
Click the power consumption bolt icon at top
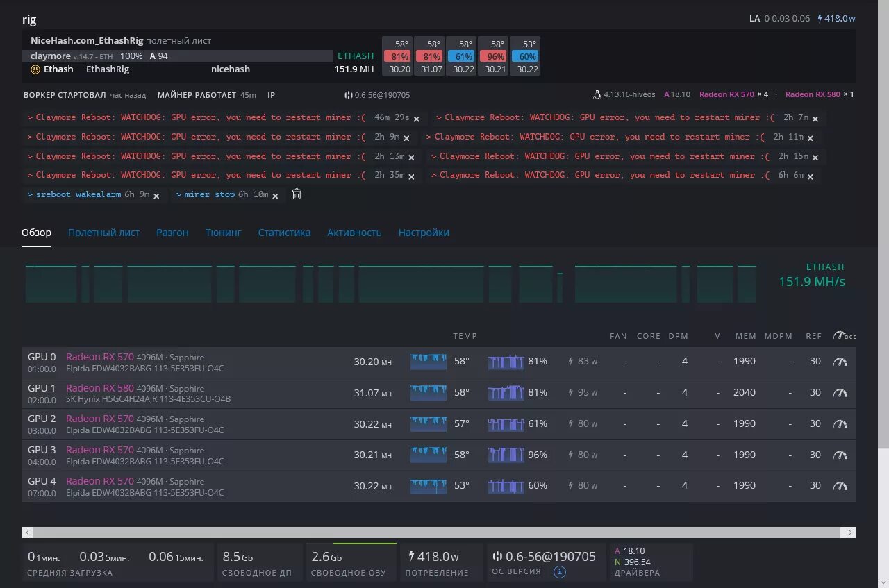tap(820, 19)
